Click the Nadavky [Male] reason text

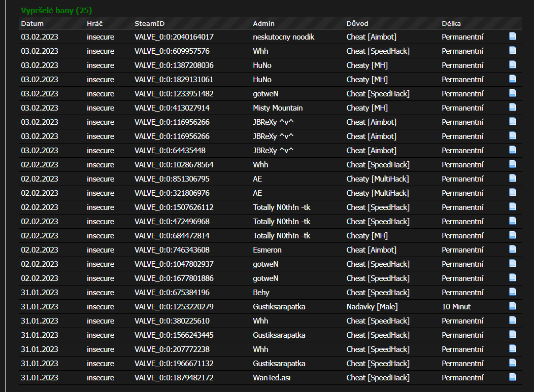372,306
